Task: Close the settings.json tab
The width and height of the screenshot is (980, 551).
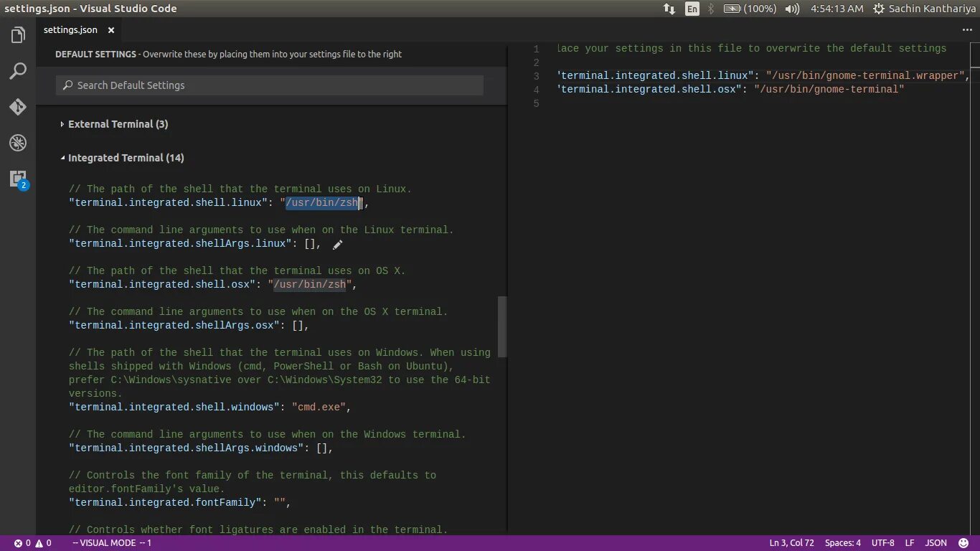Action: (111, 30)
